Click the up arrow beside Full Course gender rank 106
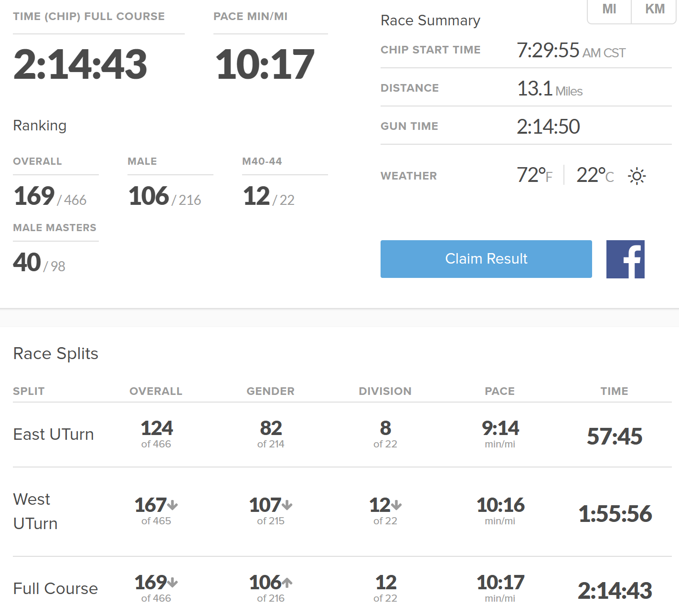679x616 pixels. [287, 582]
